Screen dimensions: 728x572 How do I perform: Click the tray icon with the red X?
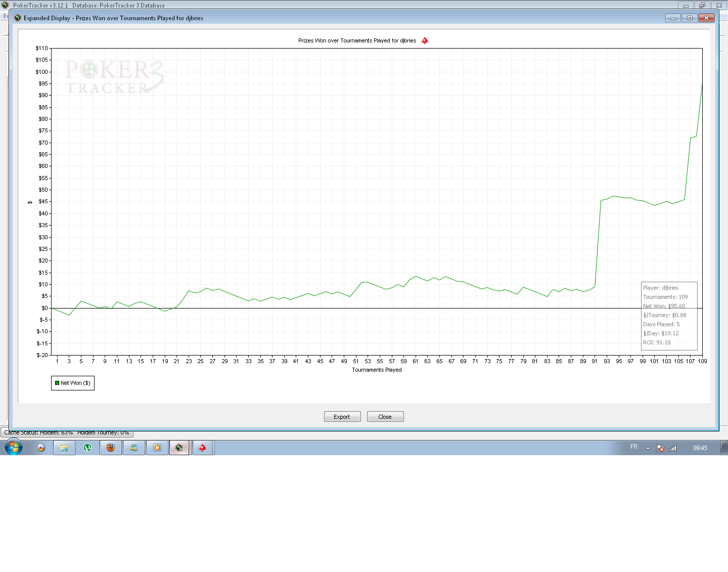point(660,448)
